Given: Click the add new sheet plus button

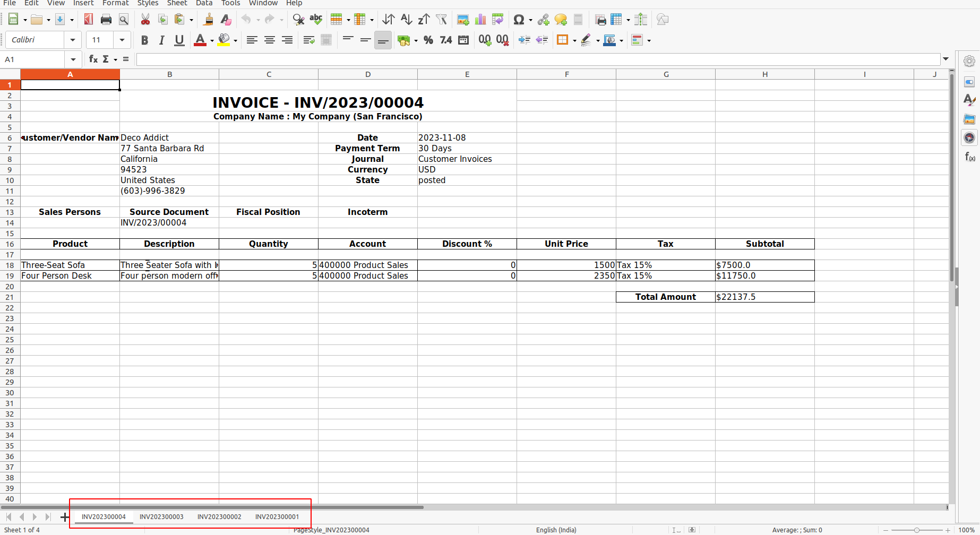Looking at the screenshot, I should tap(65, 517).
